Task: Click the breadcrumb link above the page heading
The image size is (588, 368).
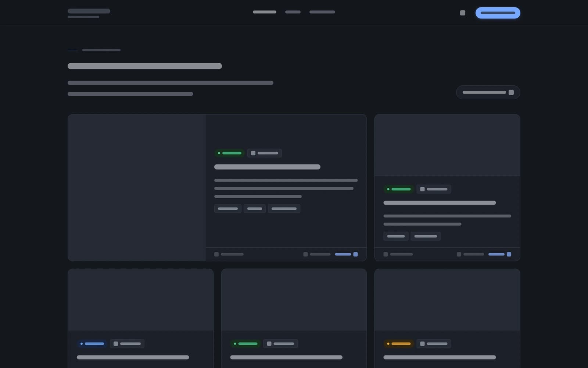Action: 101,50
